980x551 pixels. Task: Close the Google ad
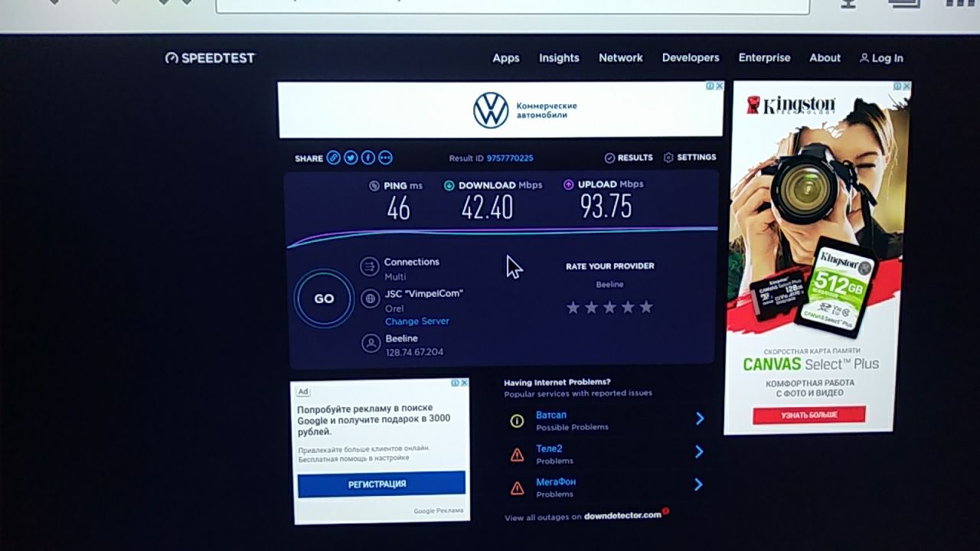pos(464,383)
